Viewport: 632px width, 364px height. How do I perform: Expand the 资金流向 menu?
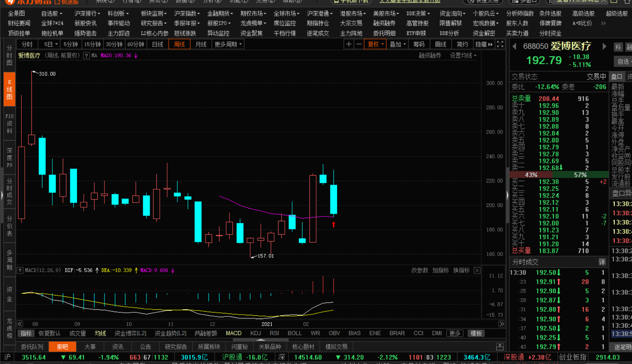point(452,14)
